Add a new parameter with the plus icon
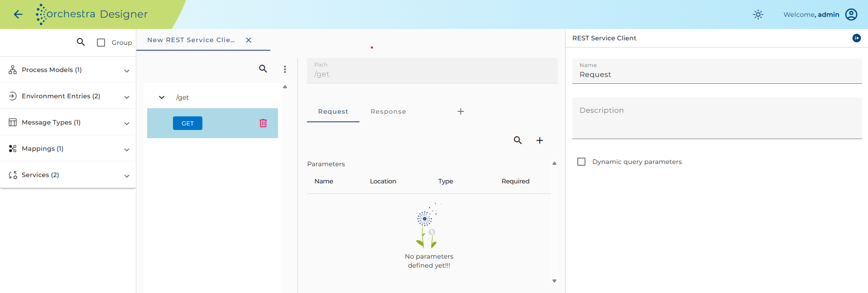Viewport: 868px width, 293px height. click(540, 140)
